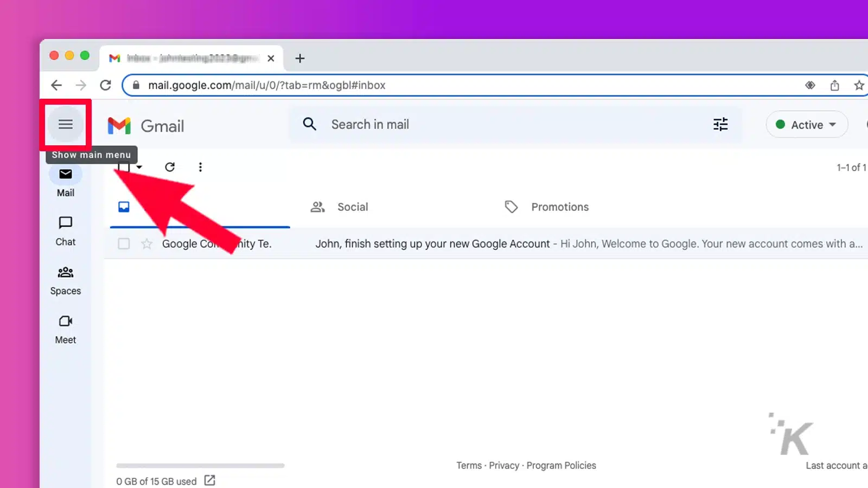
Task: Open the select-all dropdown arrow
Action: click(139, 167)
